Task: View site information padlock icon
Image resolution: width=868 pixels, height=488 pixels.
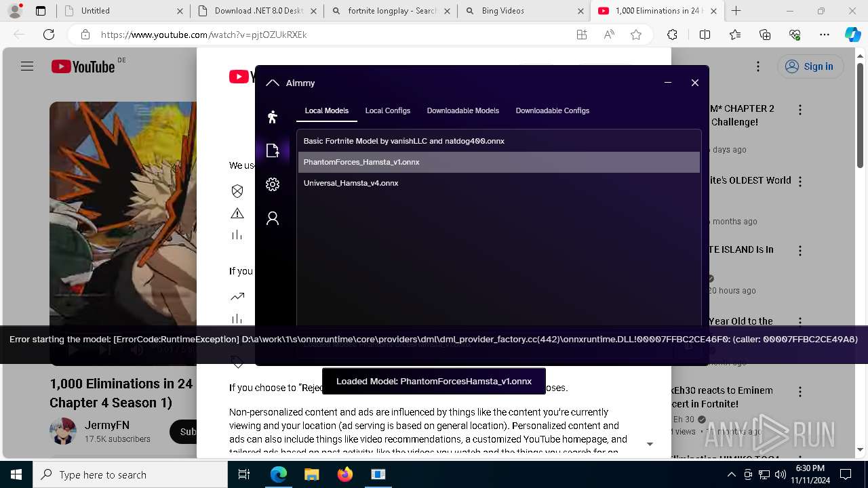Action: [85, 35]
